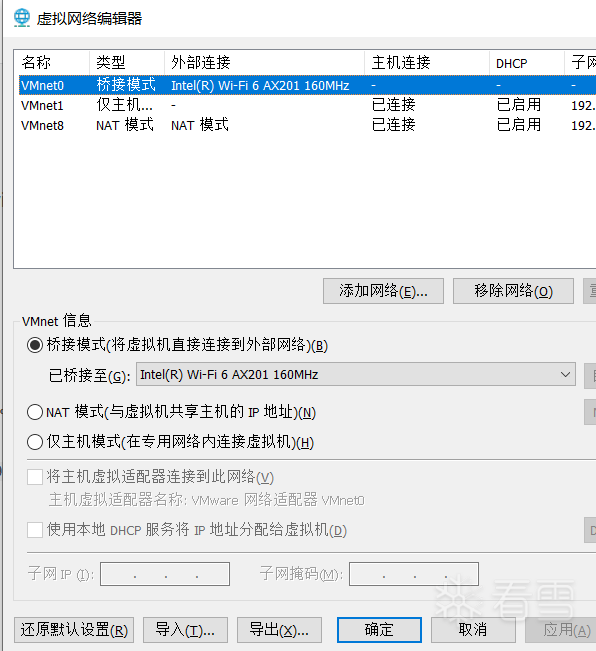Sort by 名称 column header
This screenshot has width=596, height=651.
(51, 63)
